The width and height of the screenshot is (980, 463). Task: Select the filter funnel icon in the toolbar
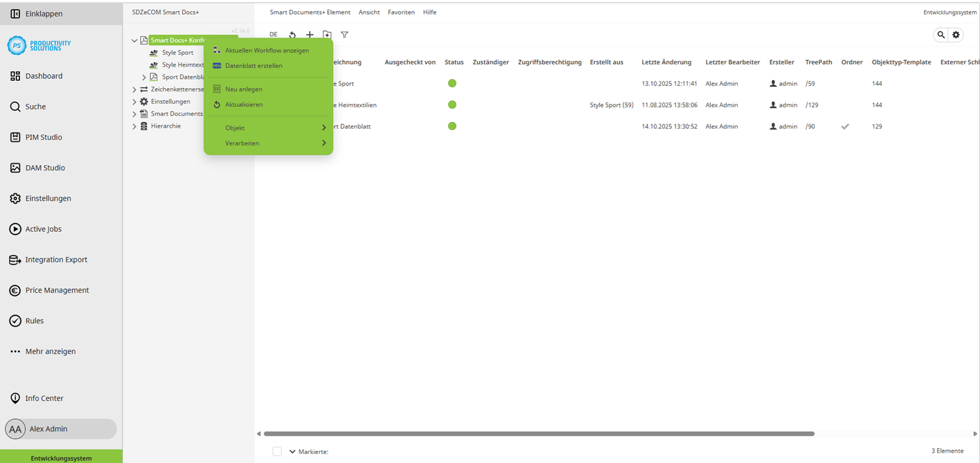click(344, 34)
